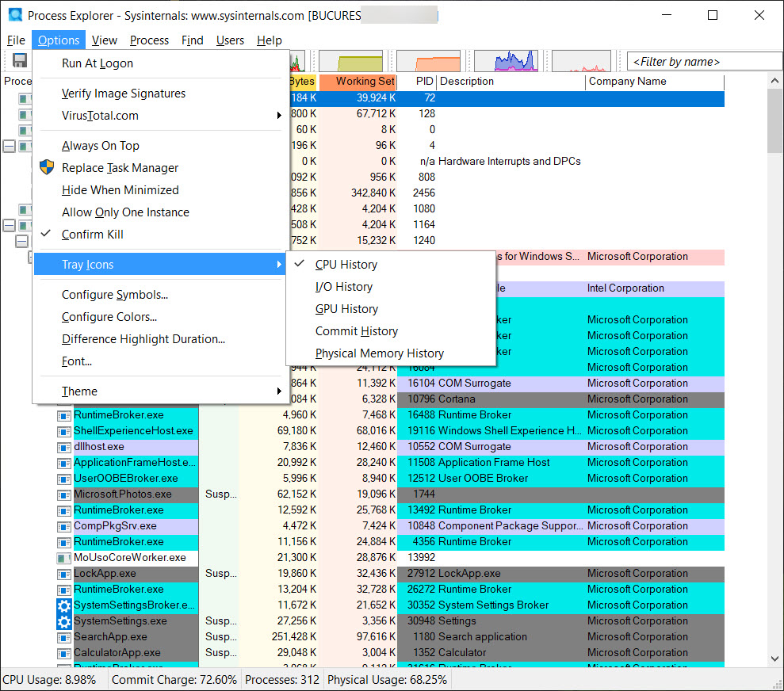Click the Filter by name field
784x691 pixels.
[x=704, y=62]
